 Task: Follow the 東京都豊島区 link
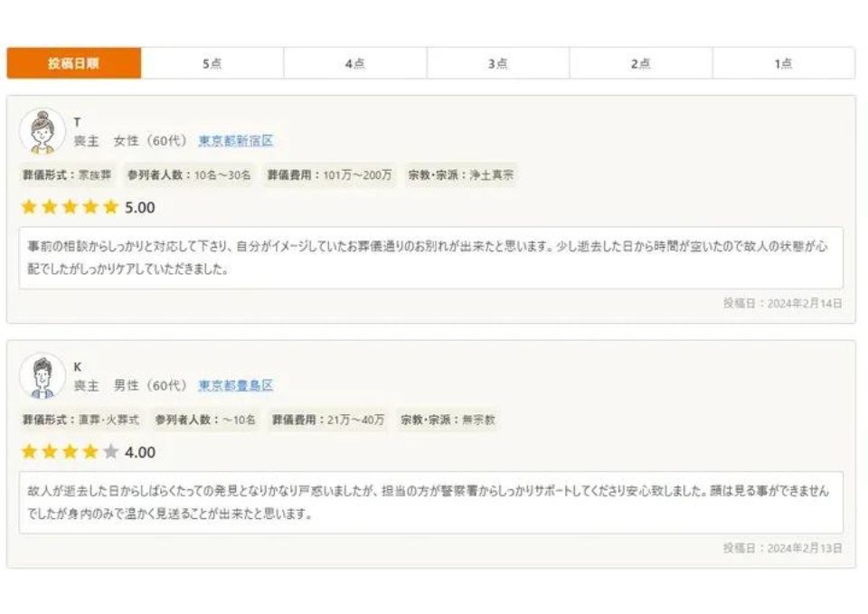tap(236, 386)
